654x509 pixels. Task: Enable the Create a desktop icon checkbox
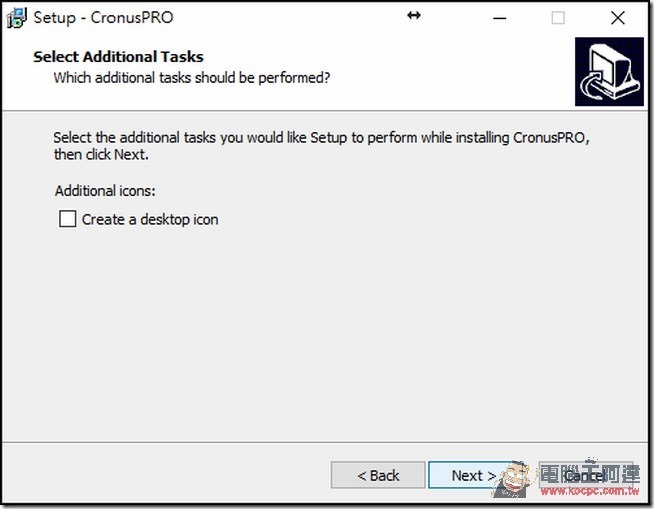coord(67,219)
